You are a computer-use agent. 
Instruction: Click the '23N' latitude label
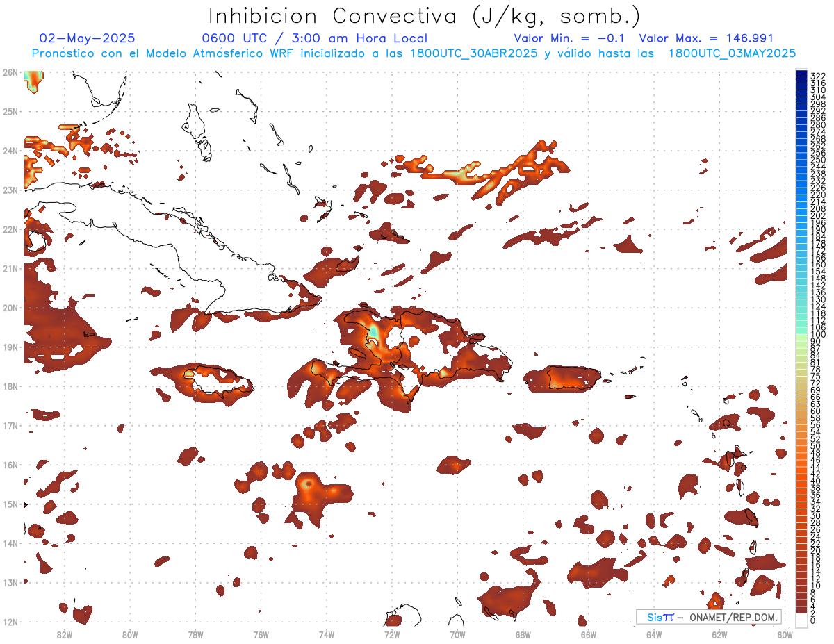[10, 190]
